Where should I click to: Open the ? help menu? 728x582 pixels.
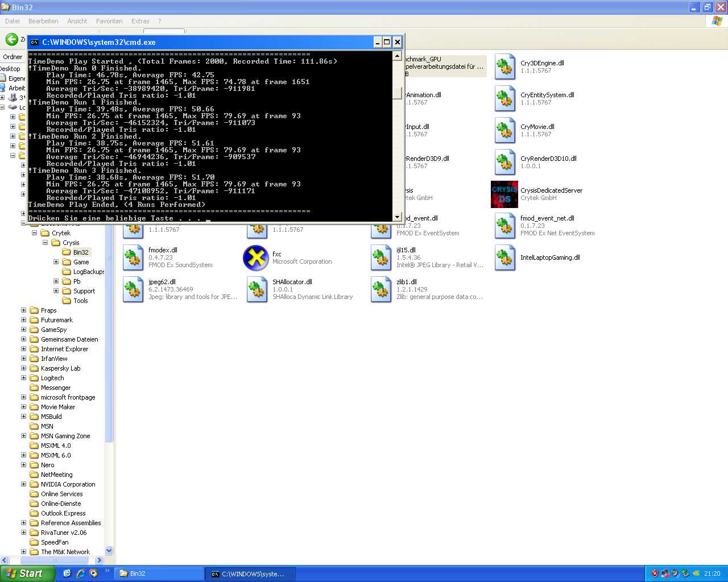click(x=159, y=21)
